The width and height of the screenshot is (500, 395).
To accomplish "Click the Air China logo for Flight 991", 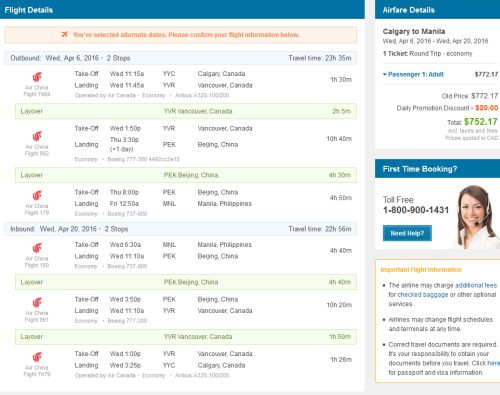I will (x=37, y=303).
